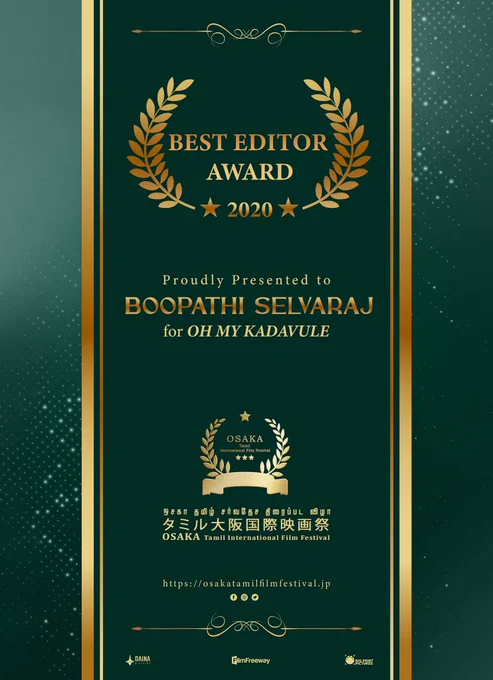Open the osakatamilfilmfestival.jp link
493x680 pixels.
247,584
